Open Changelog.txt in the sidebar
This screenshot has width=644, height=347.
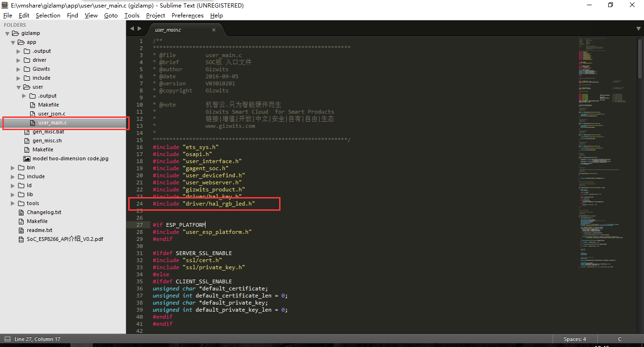(x=44, y=212)
